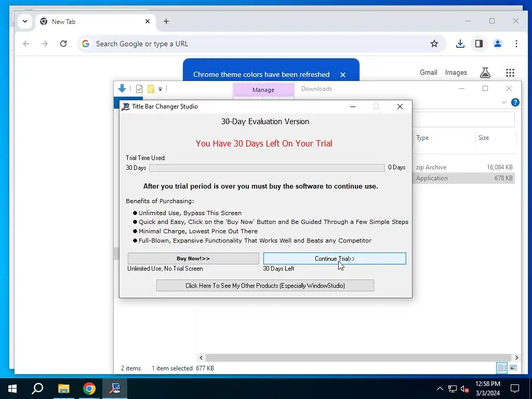Click the Explorer scroll left arrow
Image resolution: width=532 pixels, height=399 pixels.
click(201, 357)
